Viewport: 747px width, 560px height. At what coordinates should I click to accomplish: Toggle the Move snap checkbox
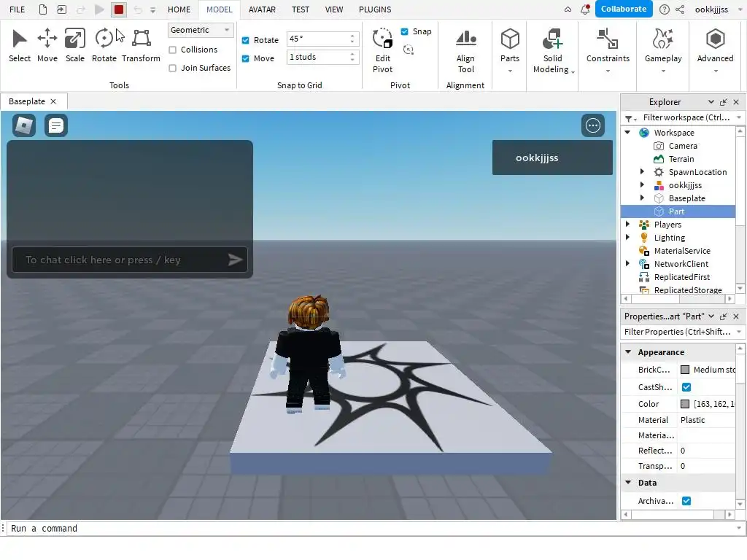(245, 58)
